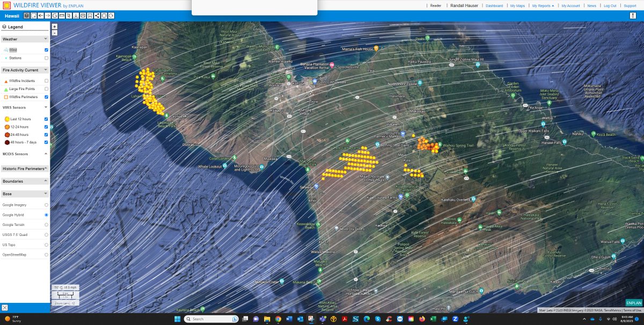Zoom out with the map minus button
The image size is (644, 325).
point(54,33)
